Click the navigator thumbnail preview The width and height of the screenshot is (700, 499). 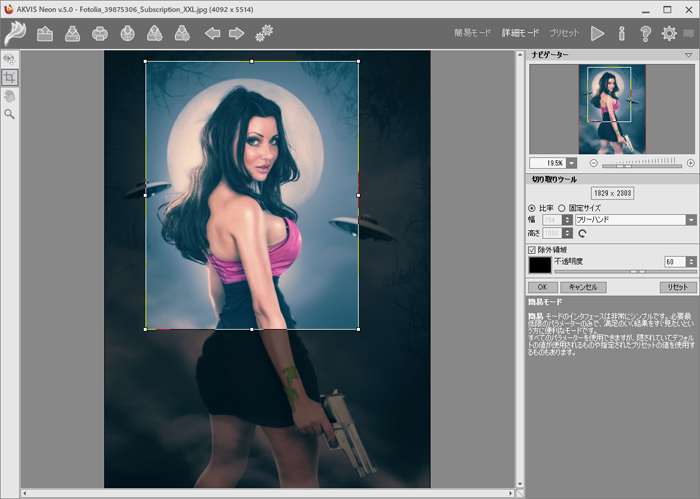612,109
